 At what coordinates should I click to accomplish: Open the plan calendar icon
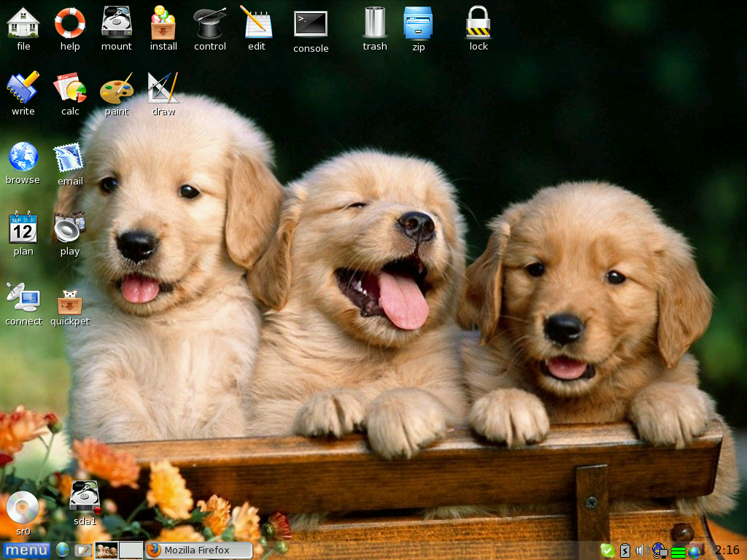(23, 227)
